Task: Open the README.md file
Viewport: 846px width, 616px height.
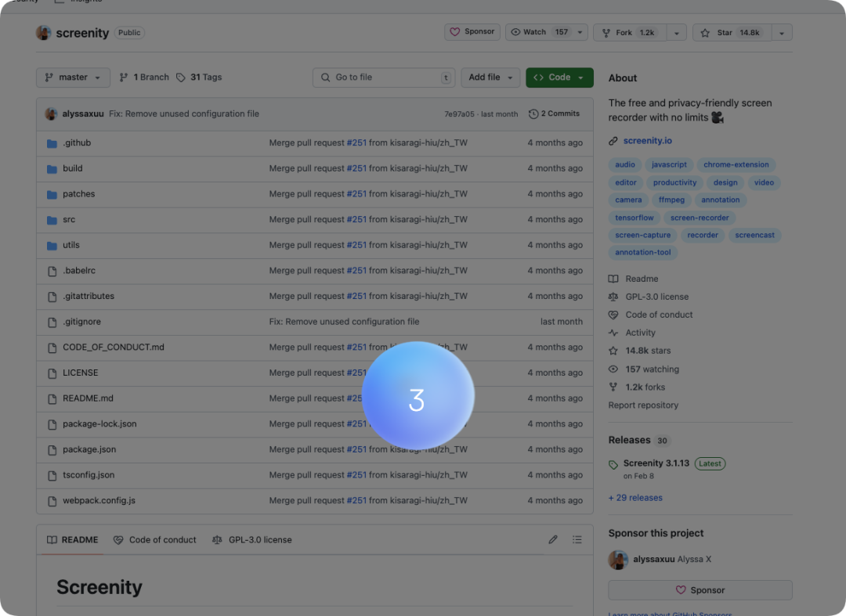Action: tap(88, 399)
